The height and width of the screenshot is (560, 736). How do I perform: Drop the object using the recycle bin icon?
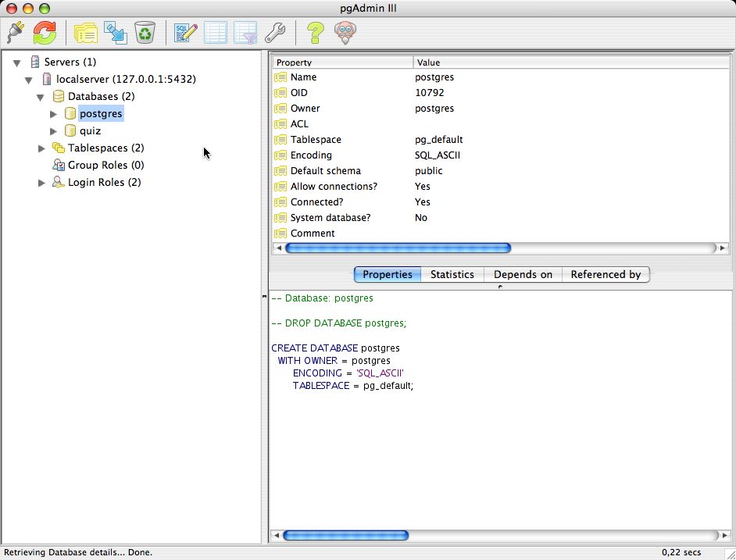click(x=145, y=32)
